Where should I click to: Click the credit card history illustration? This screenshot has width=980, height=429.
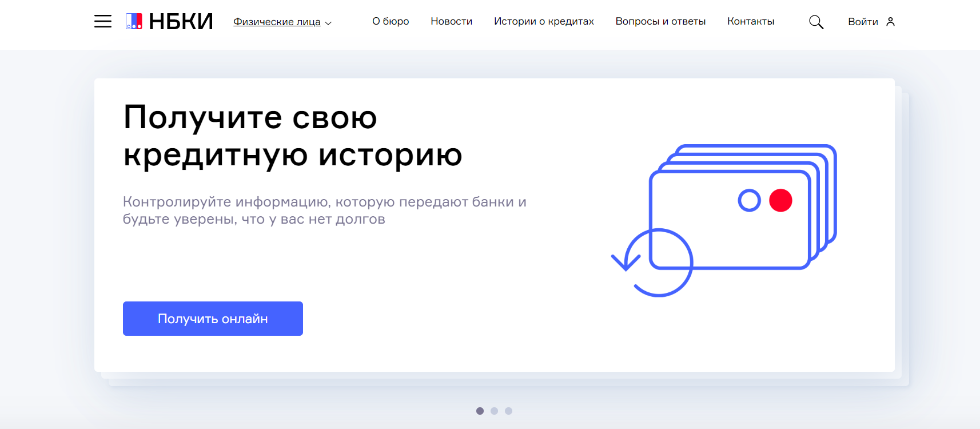724,220
